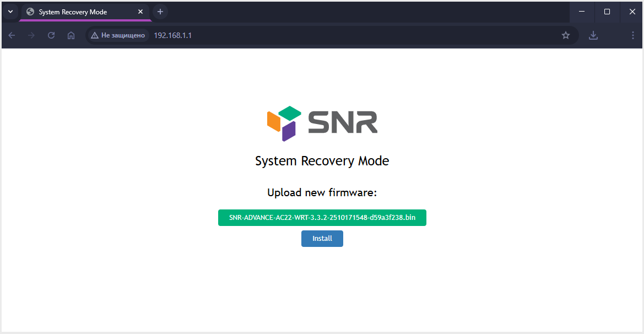Open the browser downloads panel
Screen dimensions: 644x334
point(593,35)
